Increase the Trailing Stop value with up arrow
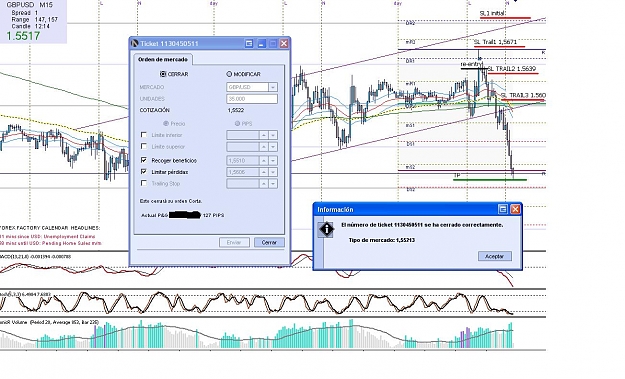 point(263,184)
